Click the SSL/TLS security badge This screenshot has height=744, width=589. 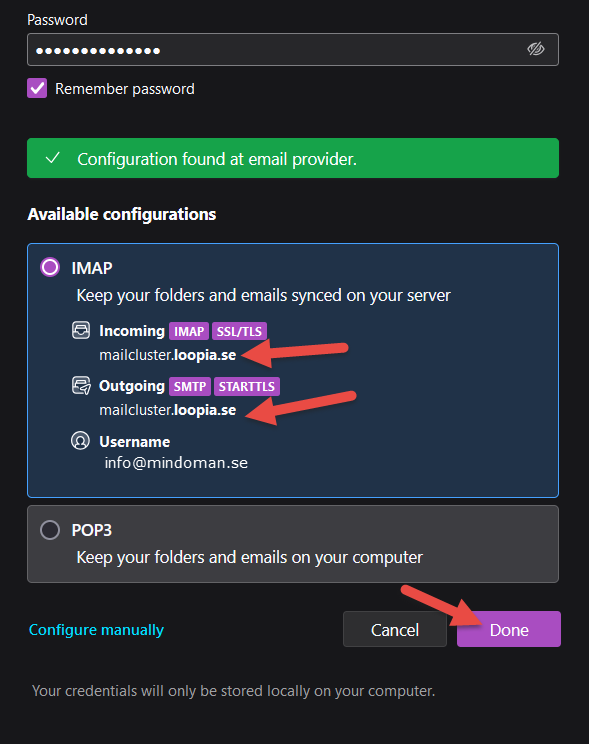click(239, 331)
